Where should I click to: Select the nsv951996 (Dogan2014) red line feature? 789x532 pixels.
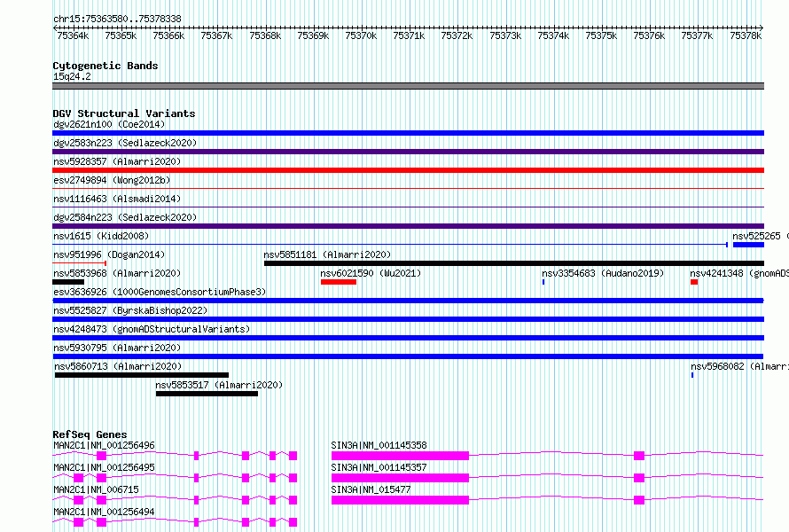click(79, 263)
